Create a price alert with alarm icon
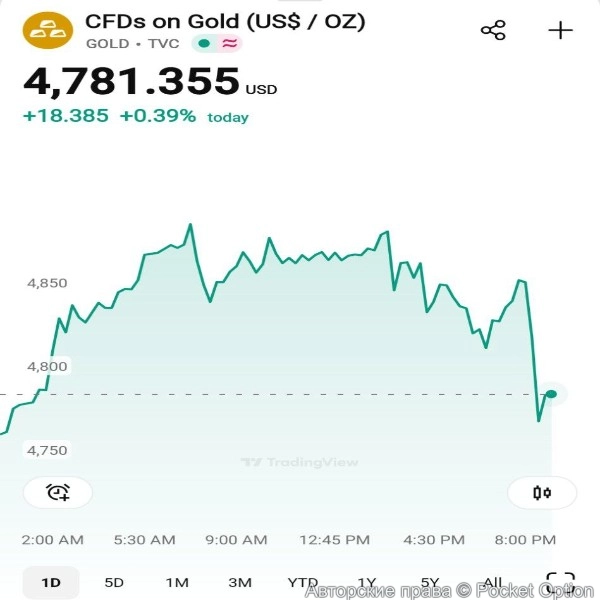The width and height of the screenshot is (600, 600). (x=58, y=492)
